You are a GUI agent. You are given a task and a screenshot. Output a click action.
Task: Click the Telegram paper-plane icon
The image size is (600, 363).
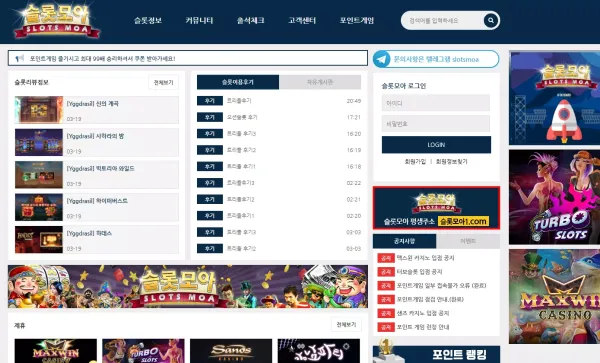[382, 59]
